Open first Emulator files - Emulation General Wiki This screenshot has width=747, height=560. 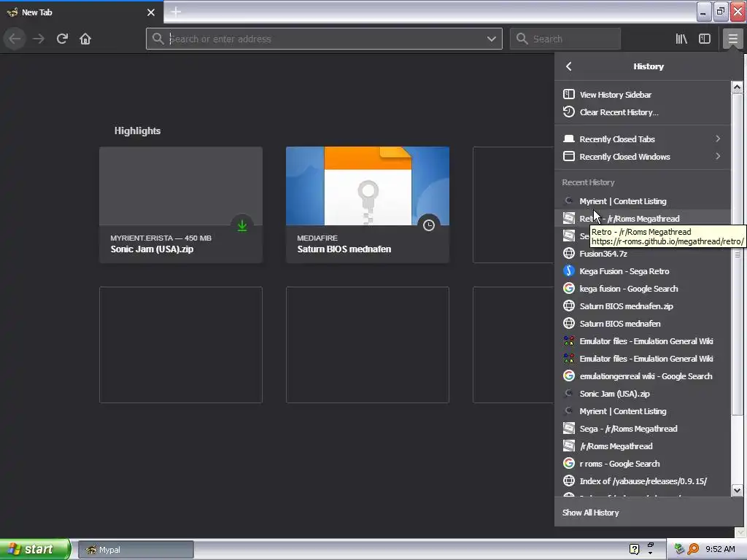pyautogui.click(x=642, y=341)
